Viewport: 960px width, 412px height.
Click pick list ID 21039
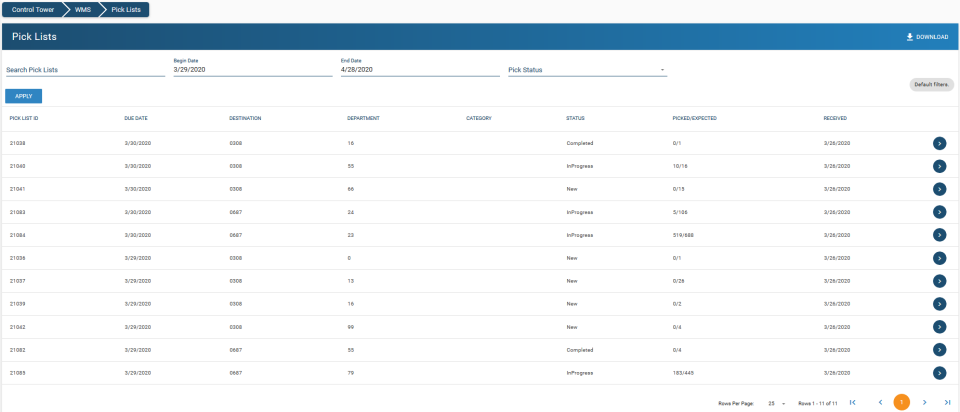(17, 304)
